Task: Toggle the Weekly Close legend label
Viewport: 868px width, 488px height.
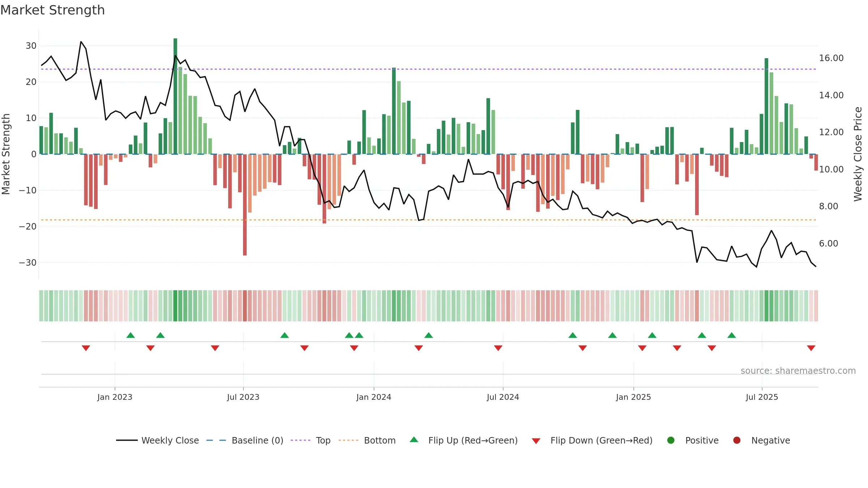Action: pyautogui.click(x=170, y=441)
